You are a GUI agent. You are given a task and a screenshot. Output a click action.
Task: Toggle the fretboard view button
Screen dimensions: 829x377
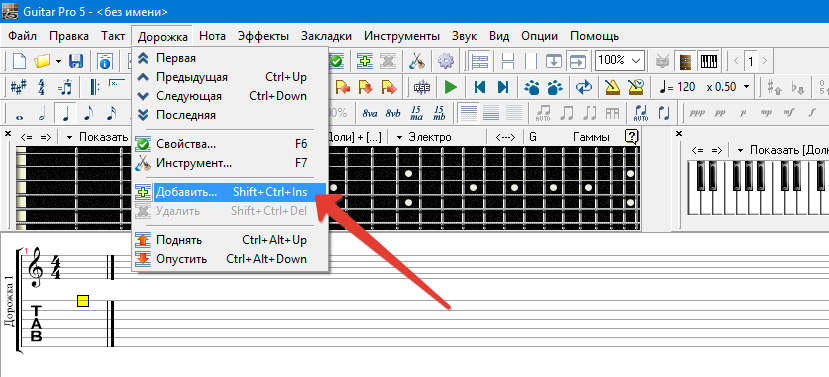(x=686, y=61)
